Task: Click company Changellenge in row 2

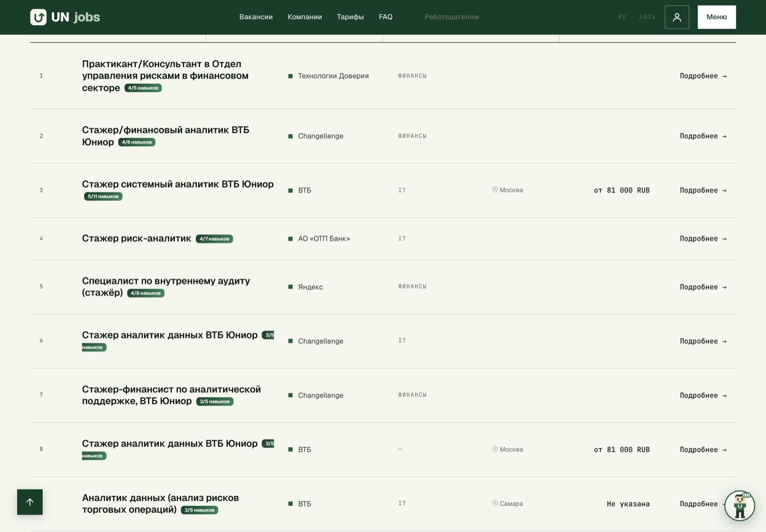Action: point(321,136)
